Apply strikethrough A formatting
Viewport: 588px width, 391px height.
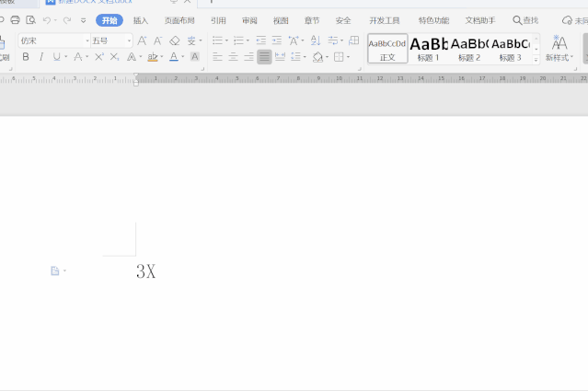(x=77, y=57)
